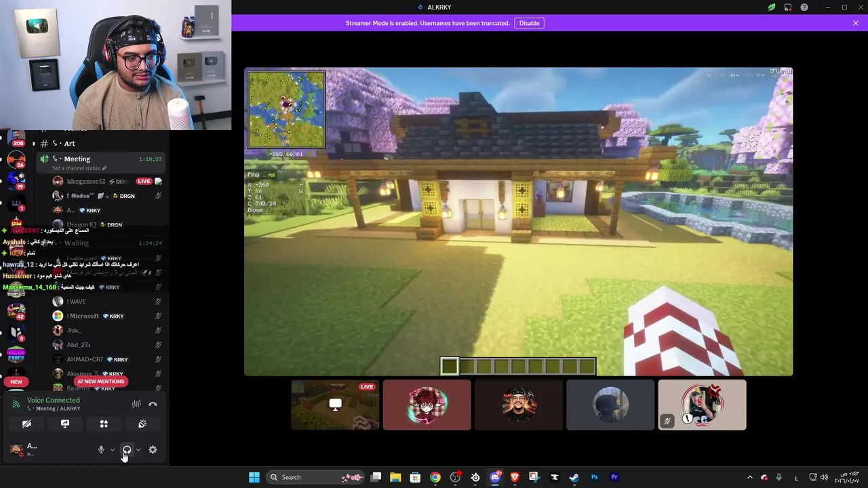Open server icon with 26 badge

coord(16,160)
